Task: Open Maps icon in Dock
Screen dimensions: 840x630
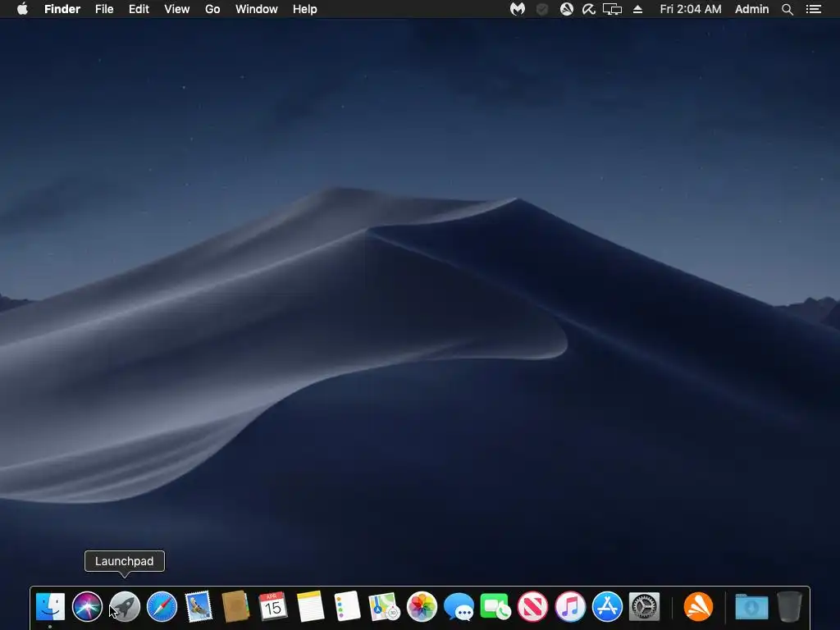Action: click(x=384, y=607)
